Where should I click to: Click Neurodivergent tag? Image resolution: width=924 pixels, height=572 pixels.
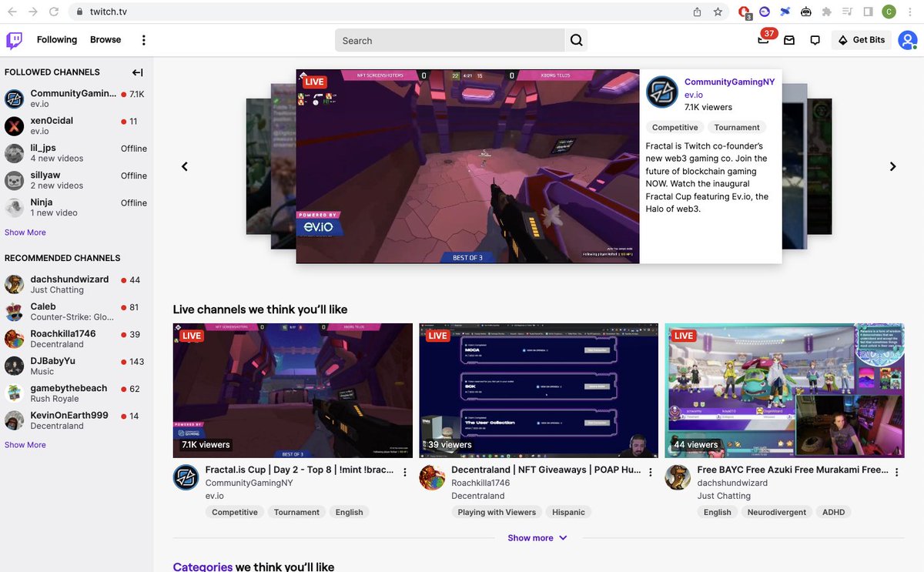[777, 512]
